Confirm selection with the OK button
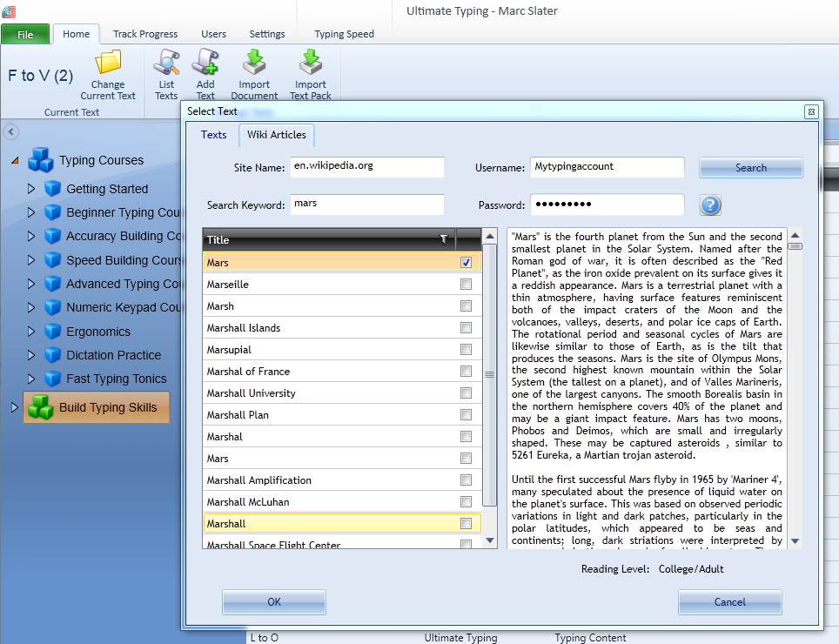The image size is (839, 644). 273,601
